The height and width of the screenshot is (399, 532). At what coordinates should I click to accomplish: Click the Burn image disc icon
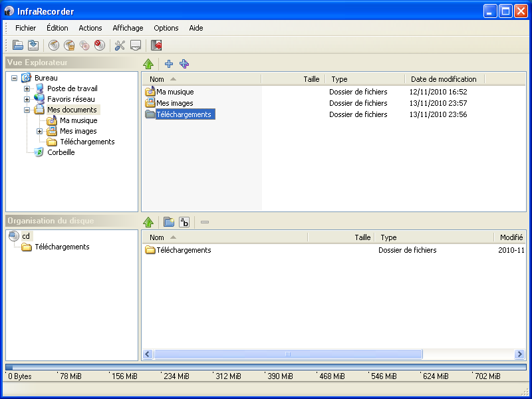(x=69, y=45)
